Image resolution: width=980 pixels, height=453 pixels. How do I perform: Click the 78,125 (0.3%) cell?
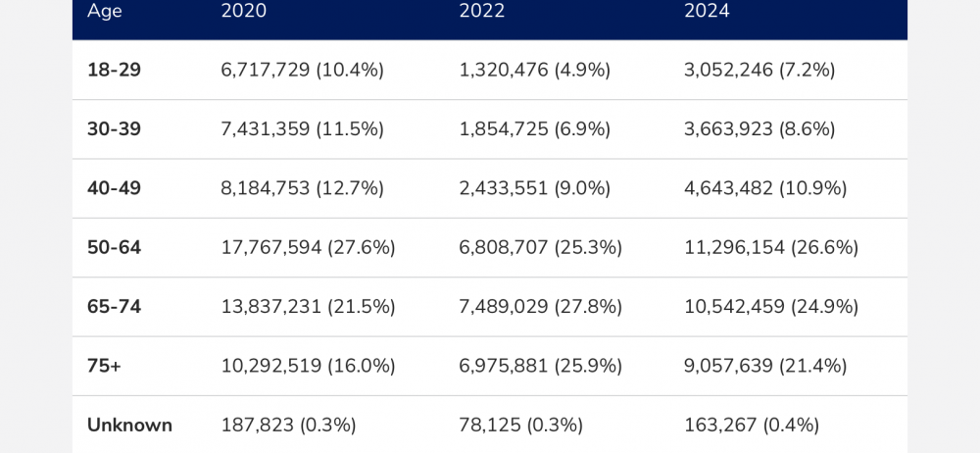520,426
